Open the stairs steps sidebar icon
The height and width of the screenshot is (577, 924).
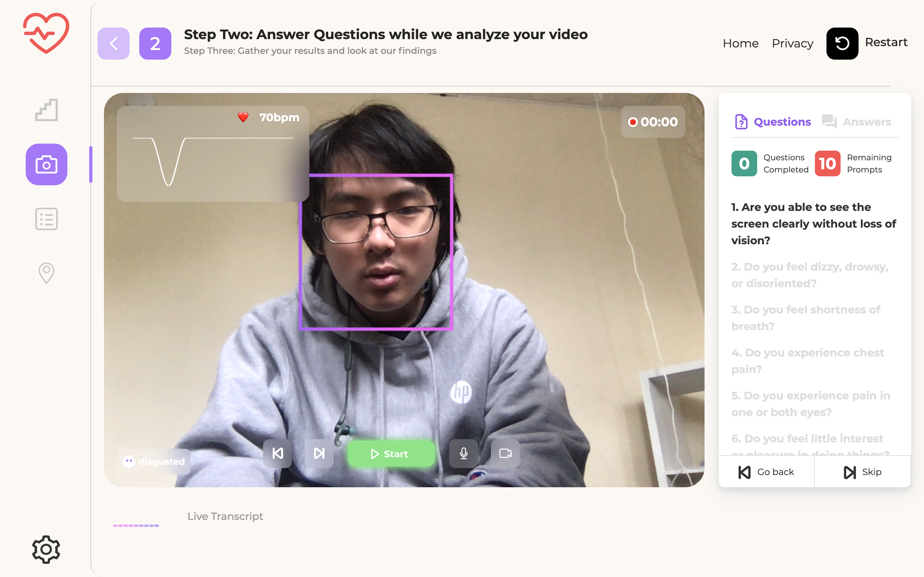pyautogui.click(x=46, y=110)
